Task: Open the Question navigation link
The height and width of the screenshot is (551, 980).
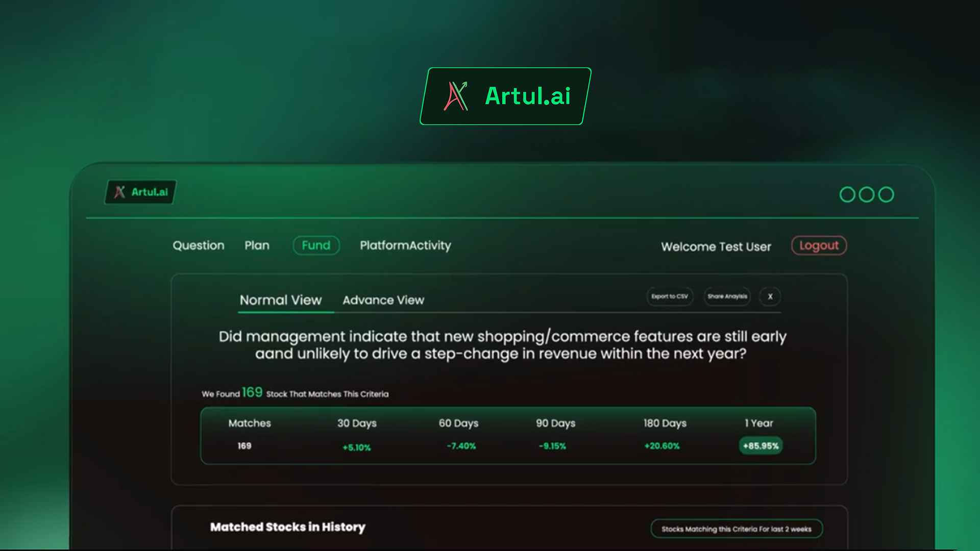Action: pos(198,245)
